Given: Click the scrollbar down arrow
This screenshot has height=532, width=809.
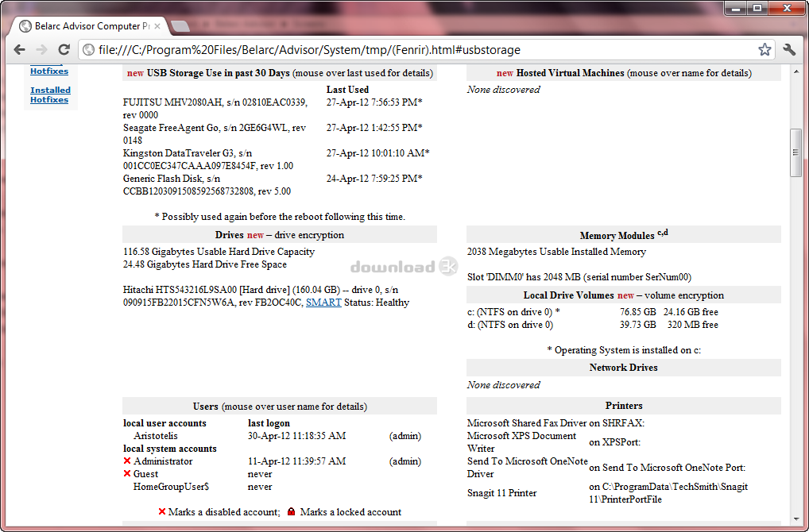Looking at the screenshot, I should [x=795, y=519].
